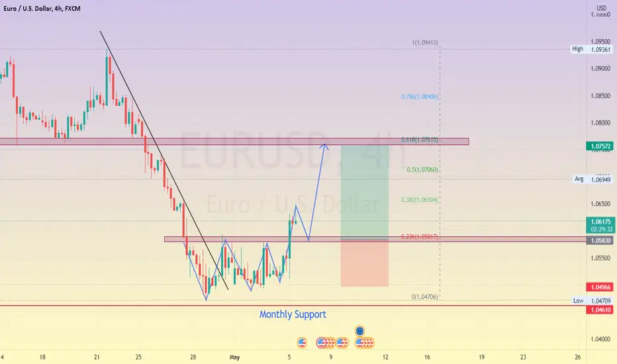This screenshot has height=364, width=617.
Task: Click the 26 date on time axis
Action: [578, 357]
